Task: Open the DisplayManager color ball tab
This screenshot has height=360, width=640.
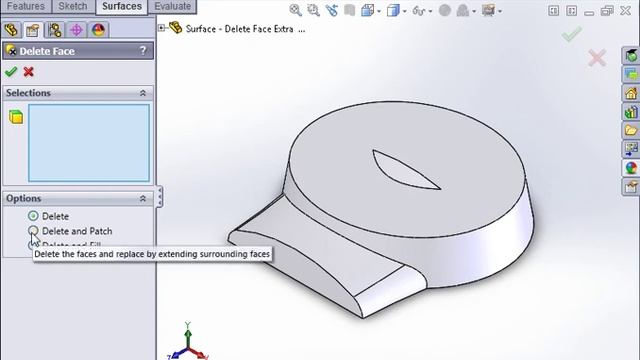Action: pos(98,30)
